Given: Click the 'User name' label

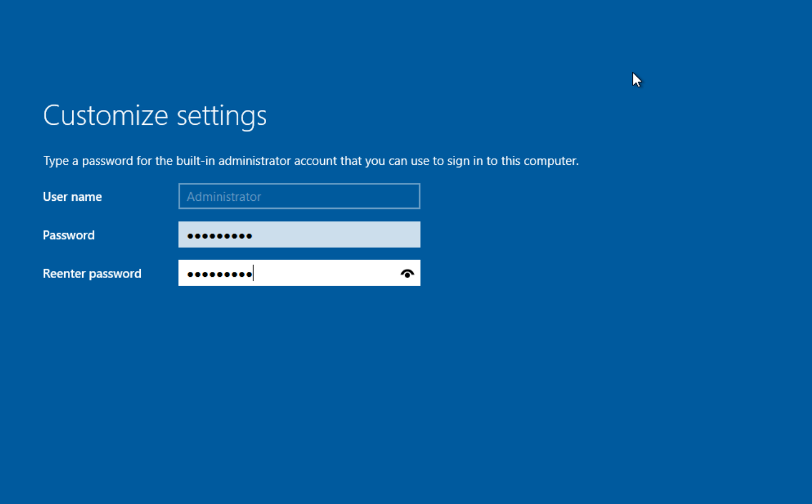Looking at the screenshot, I should [72, 197].
